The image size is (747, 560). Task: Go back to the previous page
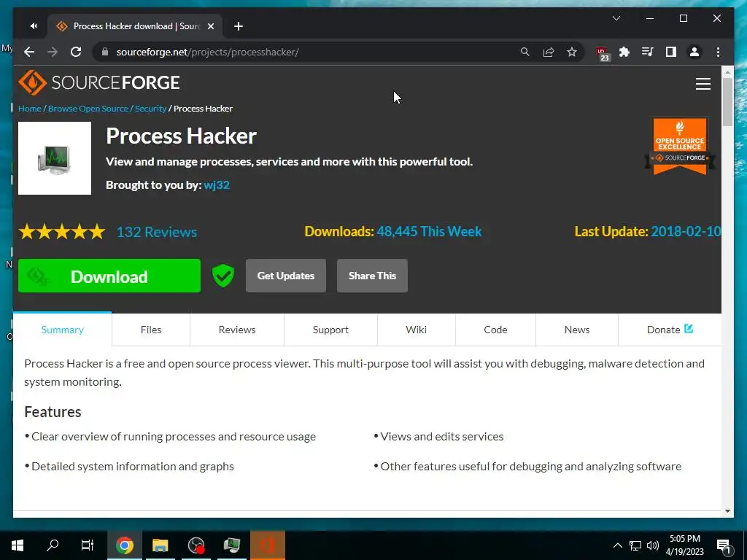(29, 52)
